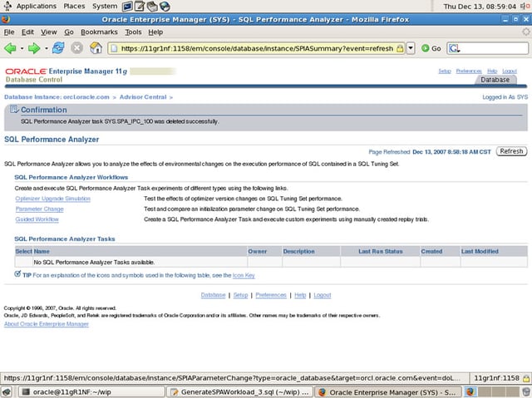532x398 pixels.
Task: Go forward with the green Forward arrow
Action: click(x=34, y=48)
